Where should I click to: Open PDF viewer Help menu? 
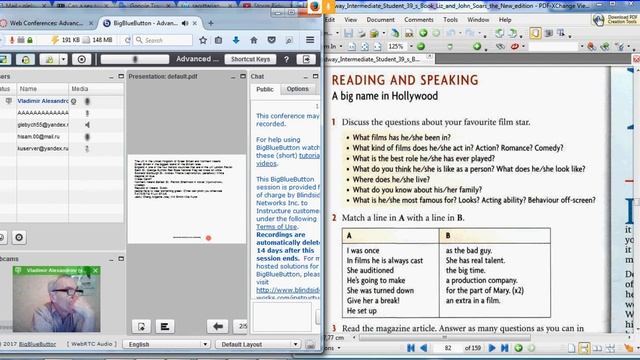pos(505,20)
